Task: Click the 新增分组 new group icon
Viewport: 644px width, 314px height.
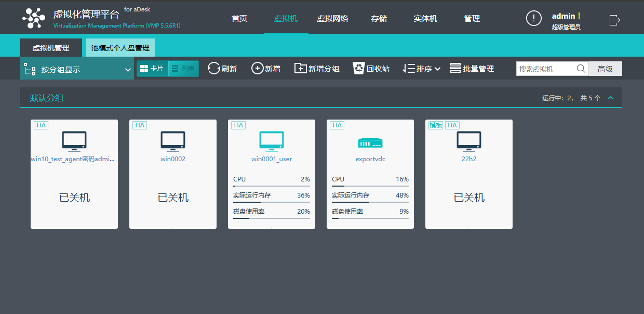Action: point(300,68)
